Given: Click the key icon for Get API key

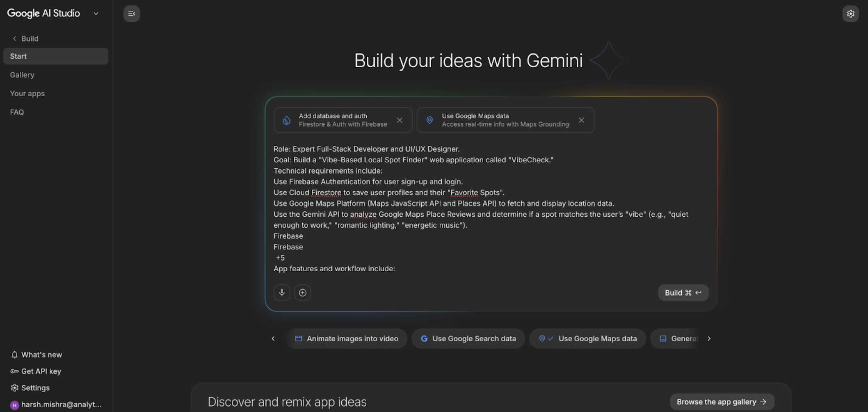Looking at the screenshot, I should coord(14,371).
